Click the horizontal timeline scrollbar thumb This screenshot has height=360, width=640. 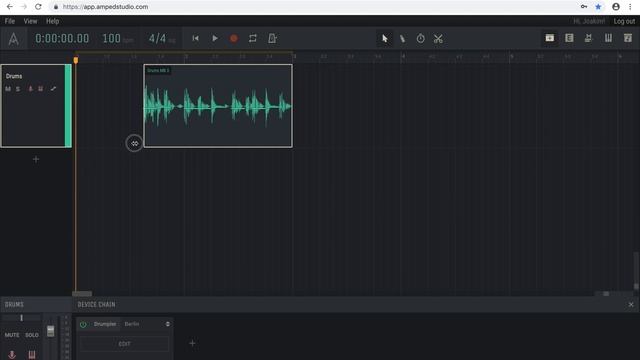click(82, 293)
